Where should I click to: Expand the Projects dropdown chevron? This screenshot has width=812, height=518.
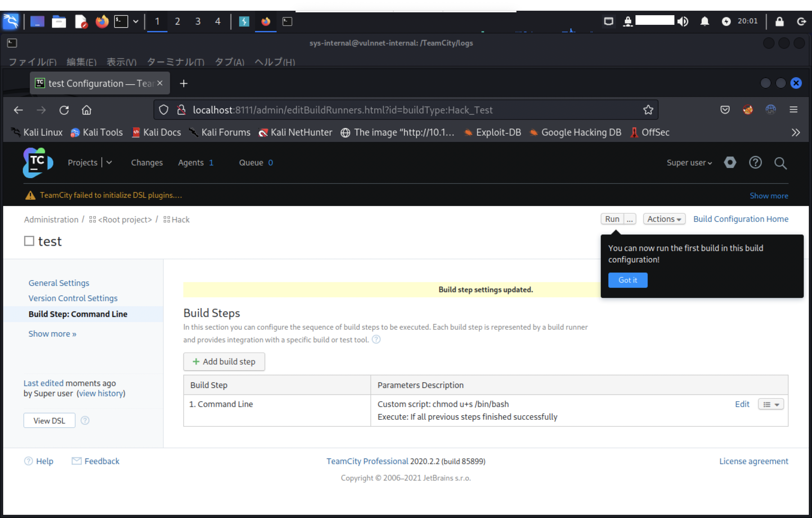point(109,162)
